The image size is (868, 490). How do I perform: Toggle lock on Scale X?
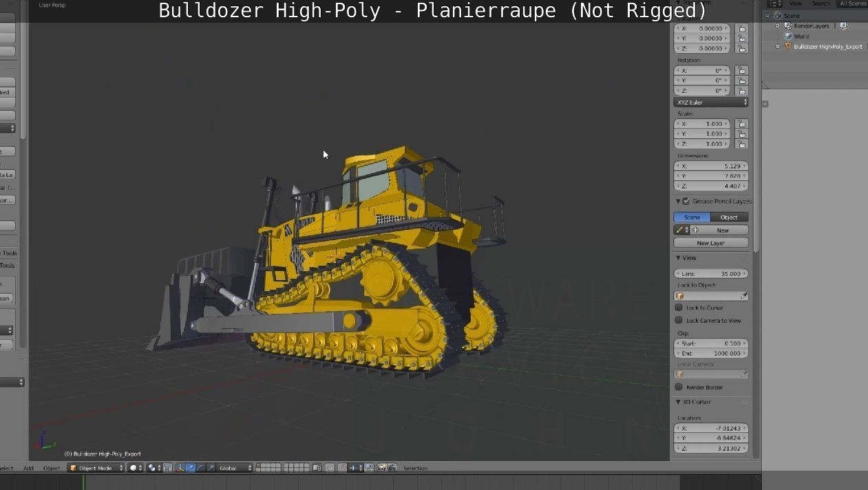click(x=741, y=124)
